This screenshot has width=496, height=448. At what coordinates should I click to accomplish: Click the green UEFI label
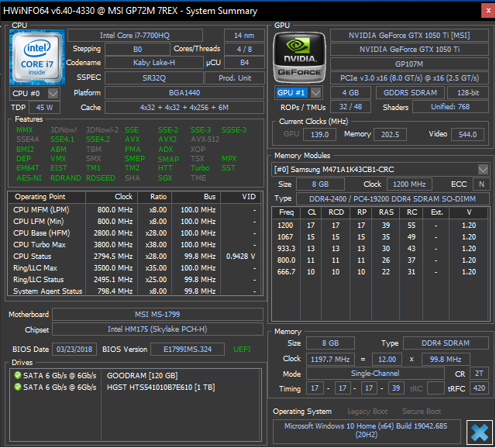coord(242,350)
